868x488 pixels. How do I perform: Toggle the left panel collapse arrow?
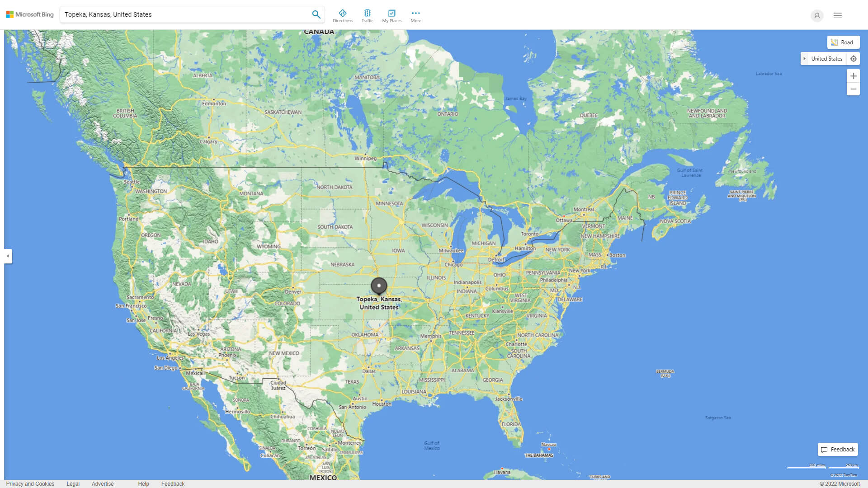tap(8, 256)
